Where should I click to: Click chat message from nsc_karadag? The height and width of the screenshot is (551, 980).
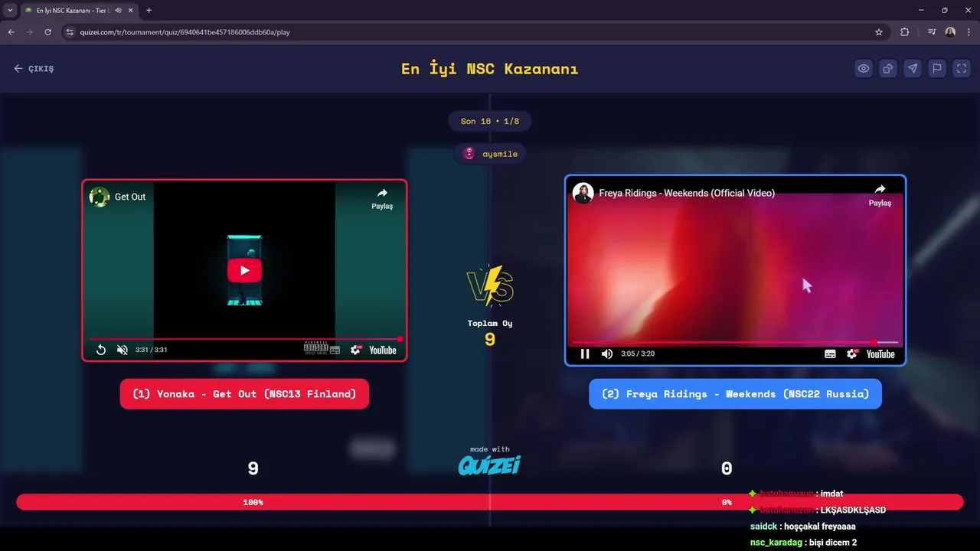coord(803,543)
